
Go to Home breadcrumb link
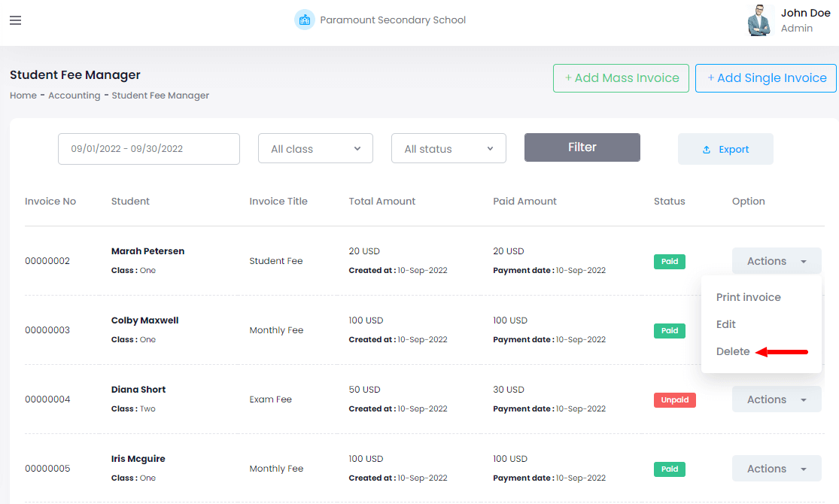click(23, 96)
